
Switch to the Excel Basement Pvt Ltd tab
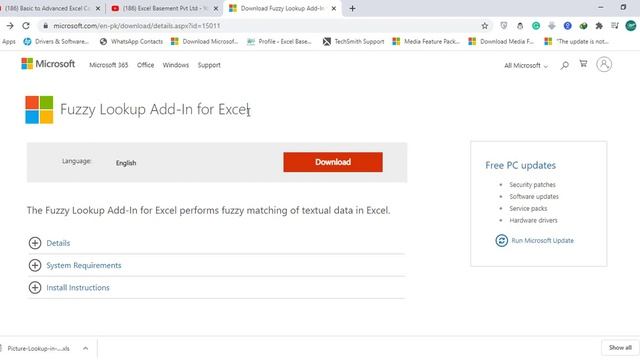pos(164,8)
